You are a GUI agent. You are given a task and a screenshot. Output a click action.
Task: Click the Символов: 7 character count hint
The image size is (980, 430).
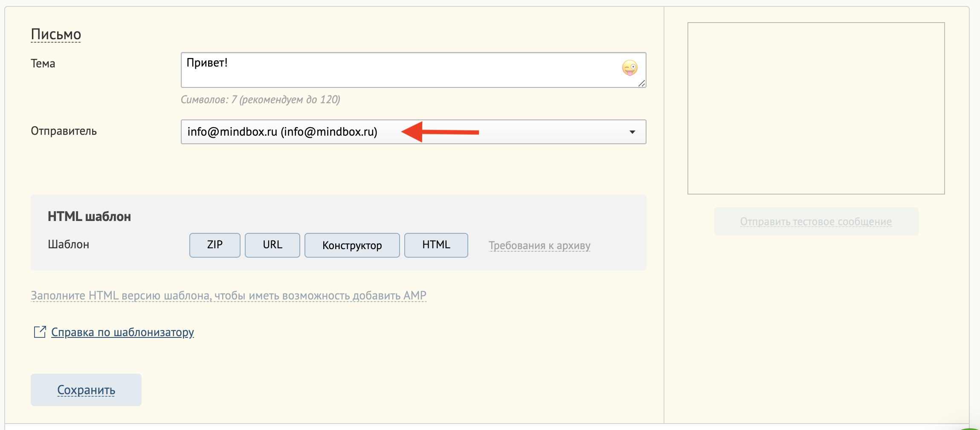(x=260, y=100)
